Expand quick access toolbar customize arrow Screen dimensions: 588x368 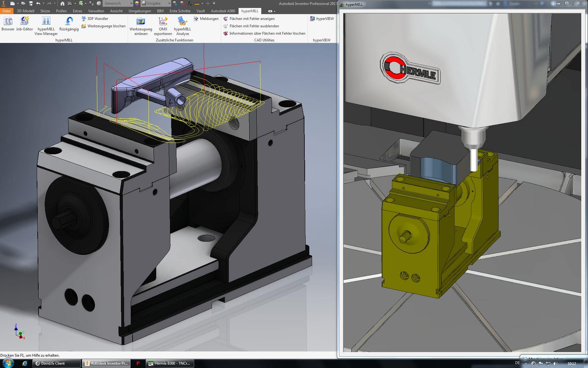click(x=214, y=3)
